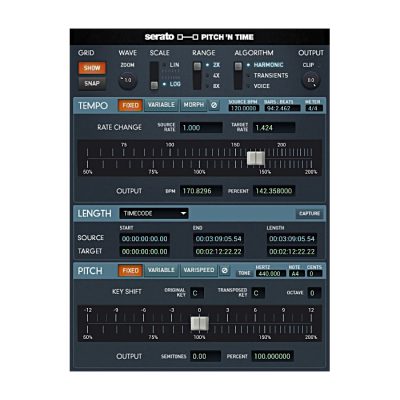
Task: Click the tempo bypass icon
Action: (x=214, y=105)
